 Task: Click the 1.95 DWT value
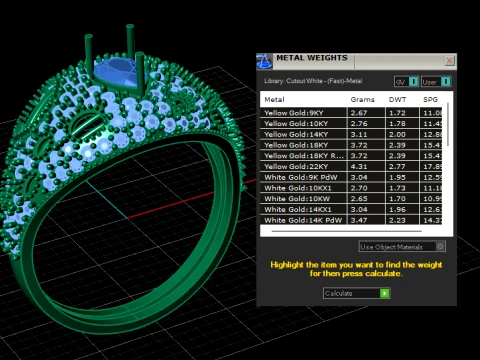[397, 177]
